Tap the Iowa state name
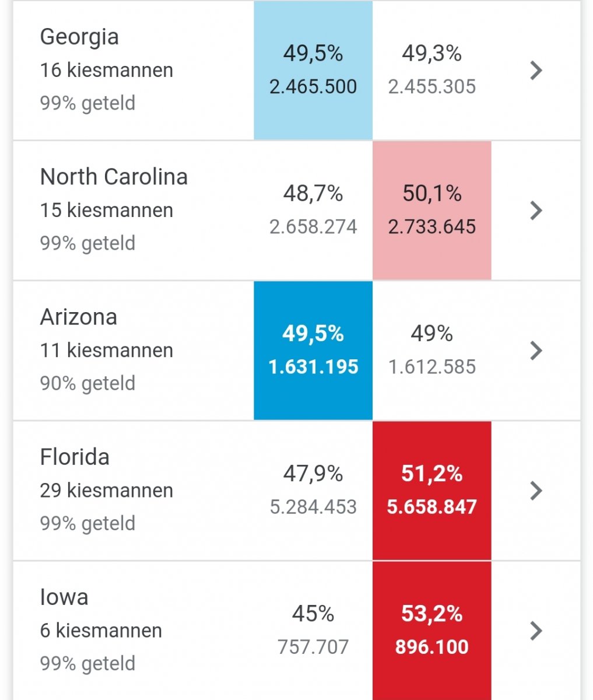593x700 pixels. (x=64, y=597)
